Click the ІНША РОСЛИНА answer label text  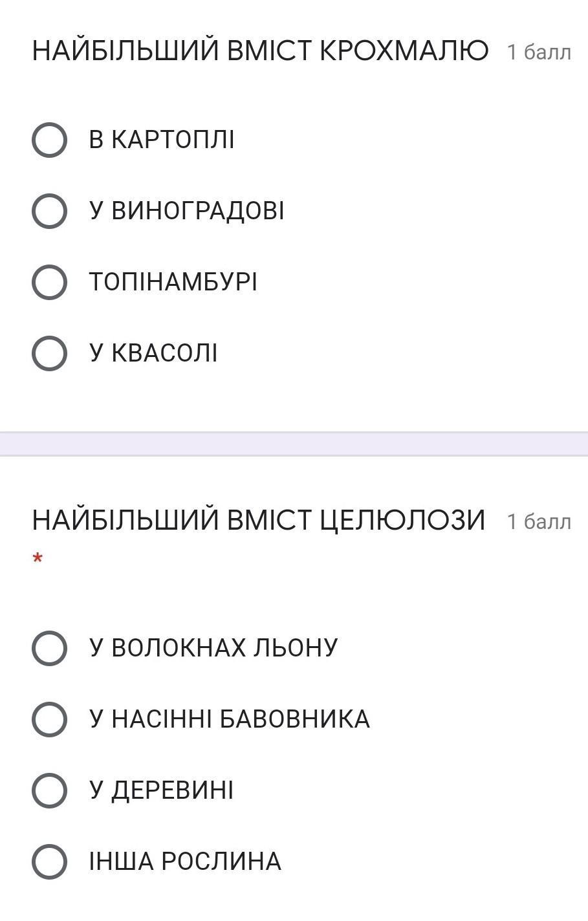[185, 861]
